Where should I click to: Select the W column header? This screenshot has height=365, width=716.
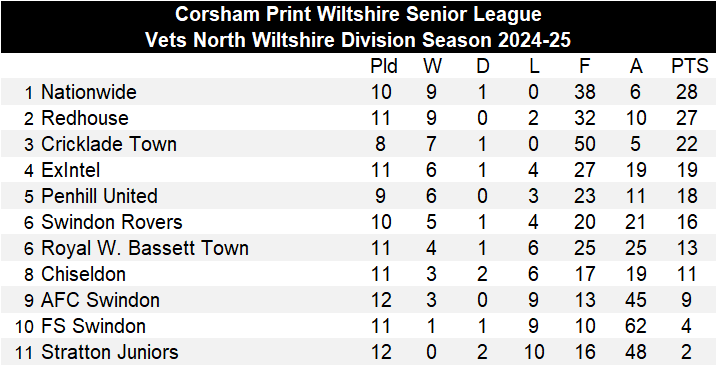coord(432,67)
